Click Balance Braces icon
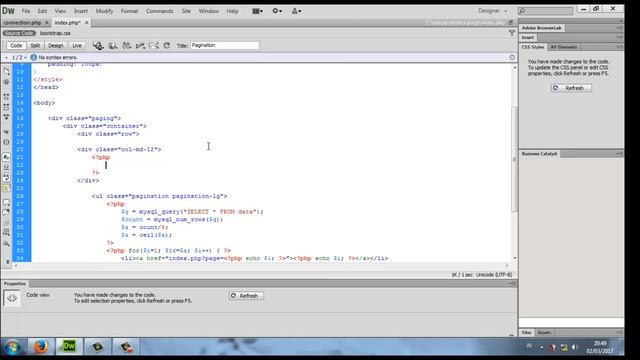The width and height of the screenshot is (640, 360). pyautogui.click(x=6, y=142)
